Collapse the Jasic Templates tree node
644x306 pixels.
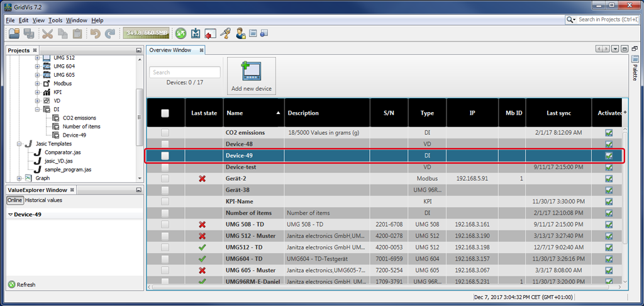coord(19,144)
